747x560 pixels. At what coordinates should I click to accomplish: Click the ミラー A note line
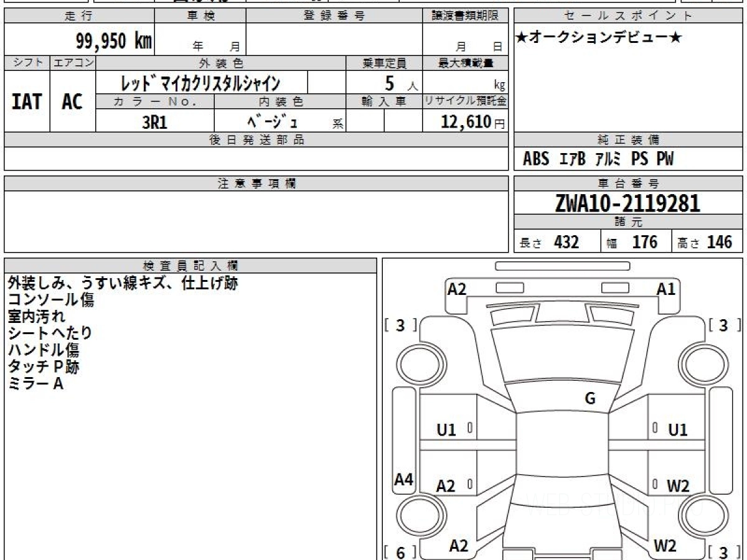36,384
